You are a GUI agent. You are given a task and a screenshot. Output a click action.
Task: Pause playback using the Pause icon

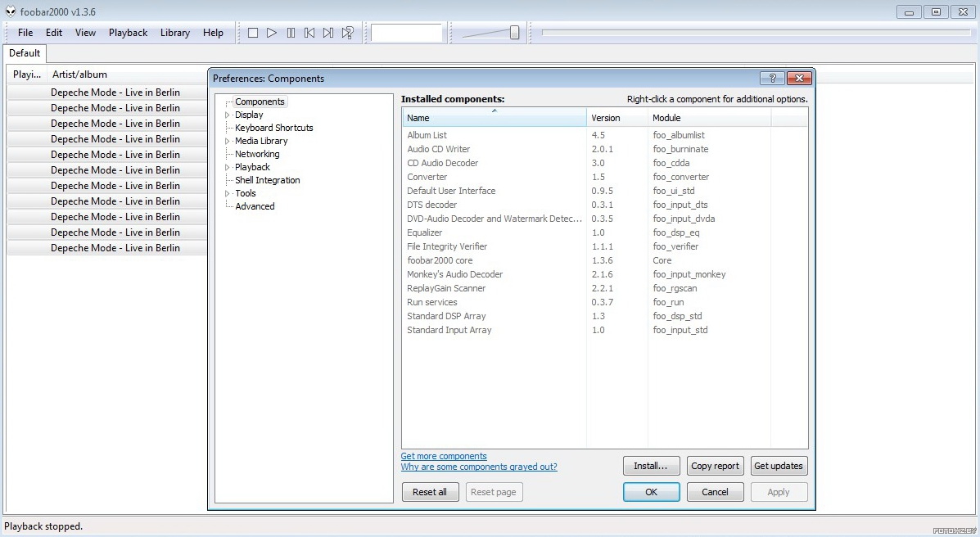click(291, 33)
